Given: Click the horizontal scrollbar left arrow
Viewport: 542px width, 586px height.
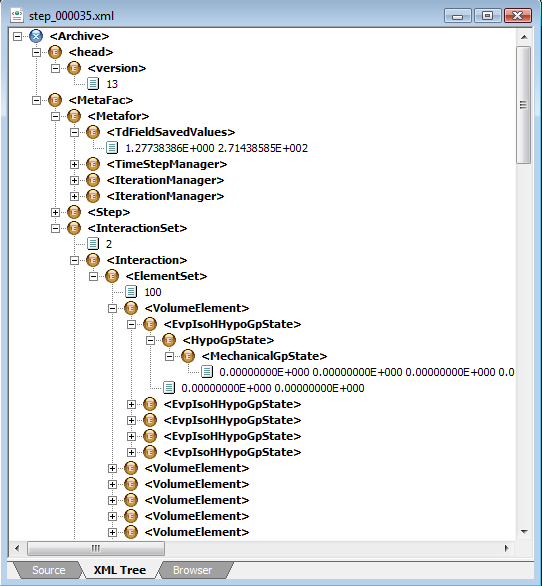Looking at the screenshot, I should point(17,548).
